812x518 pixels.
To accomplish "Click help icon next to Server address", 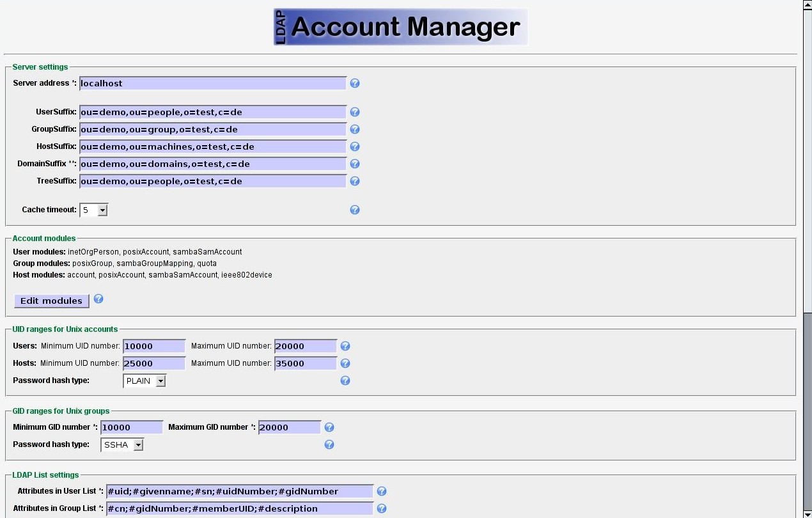I will (x=355, y=83).
